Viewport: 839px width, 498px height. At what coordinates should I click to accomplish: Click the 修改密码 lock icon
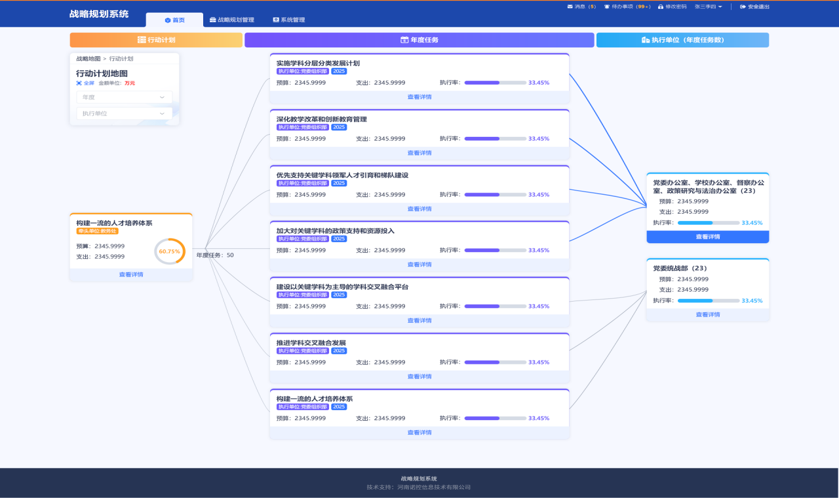660,7
